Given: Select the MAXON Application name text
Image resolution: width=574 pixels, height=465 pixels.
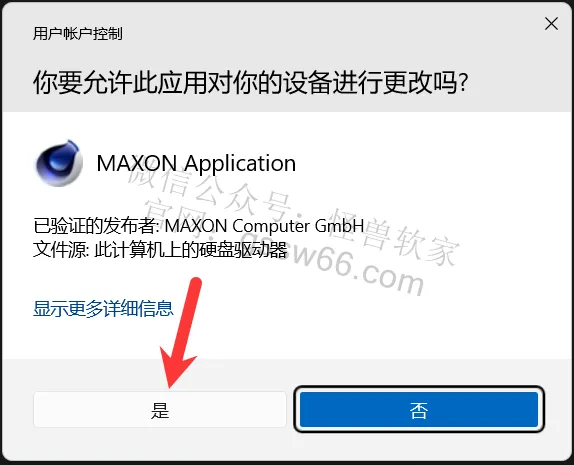Looking at the screenshot, I should (x=196, y=163).
